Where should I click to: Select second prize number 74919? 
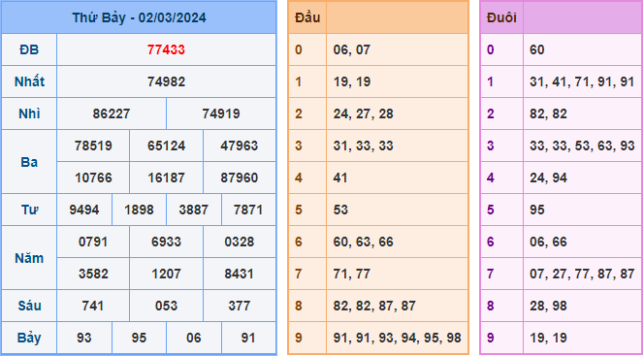tap(221, 113)
